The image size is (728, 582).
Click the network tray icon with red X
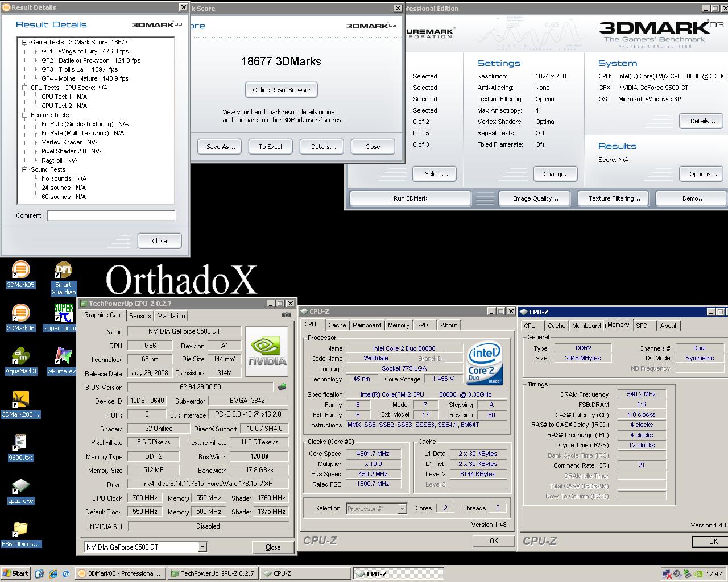point(668,574)
